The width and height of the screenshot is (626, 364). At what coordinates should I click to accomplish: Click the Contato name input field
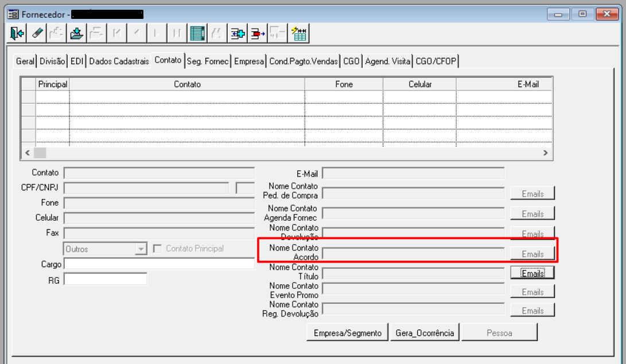coord(160,173)
